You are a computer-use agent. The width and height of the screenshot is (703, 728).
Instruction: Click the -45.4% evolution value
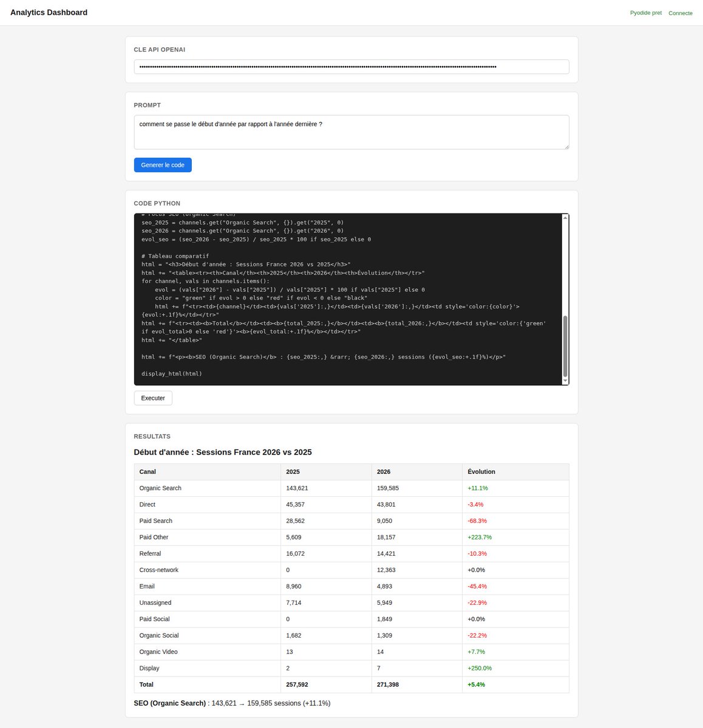point(477,586)
